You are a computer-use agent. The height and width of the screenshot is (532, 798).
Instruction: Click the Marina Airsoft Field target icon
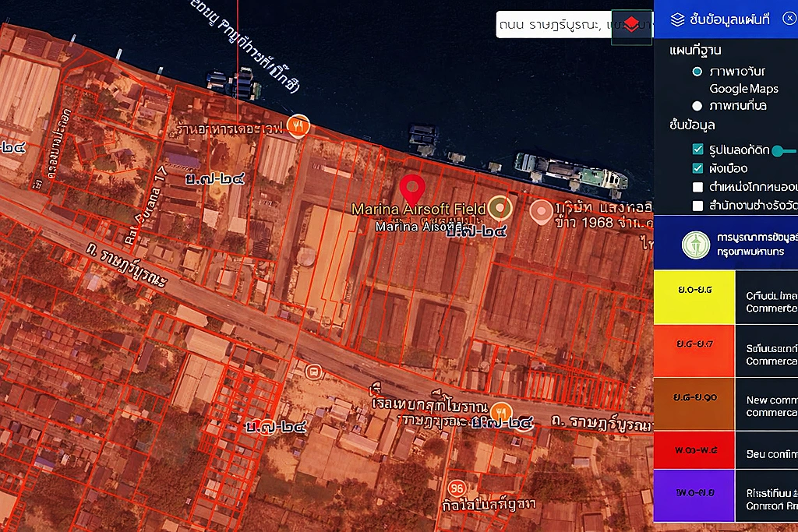click(x=500, y=208)
